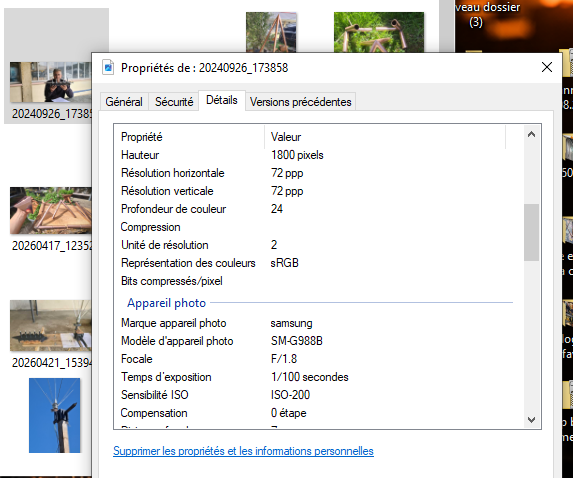The height and width of the screenshot is (478, 573).
Task: Click the F/1.8 Focale value
Action: pyautogui.click(x=284, y=359)
